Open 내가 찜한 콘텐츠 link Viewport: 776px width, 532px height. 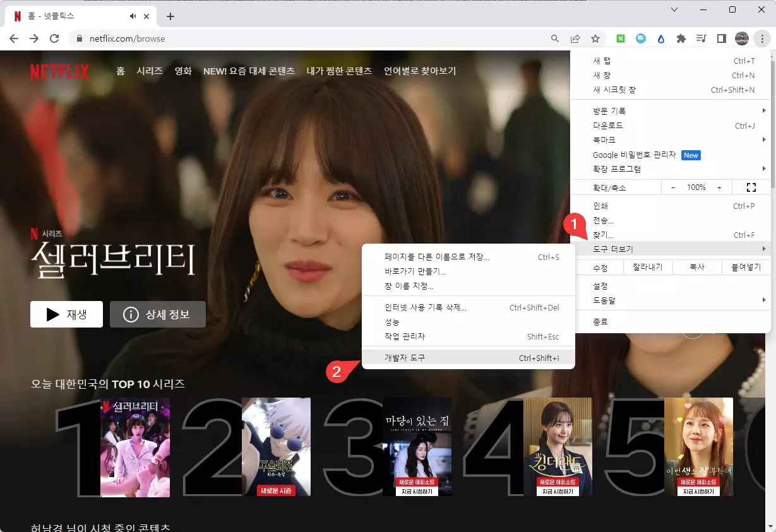[339, 71]
